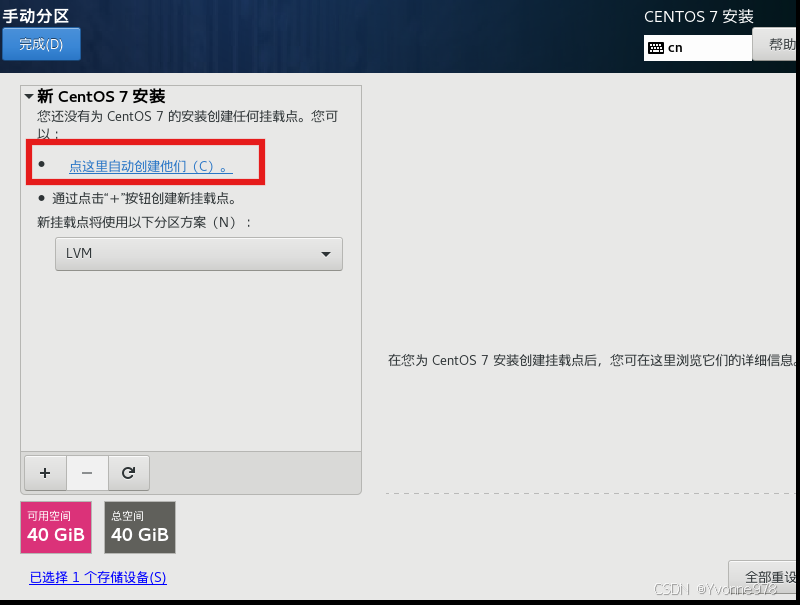Click the blue 完成(D) done button

click(41, 44)
